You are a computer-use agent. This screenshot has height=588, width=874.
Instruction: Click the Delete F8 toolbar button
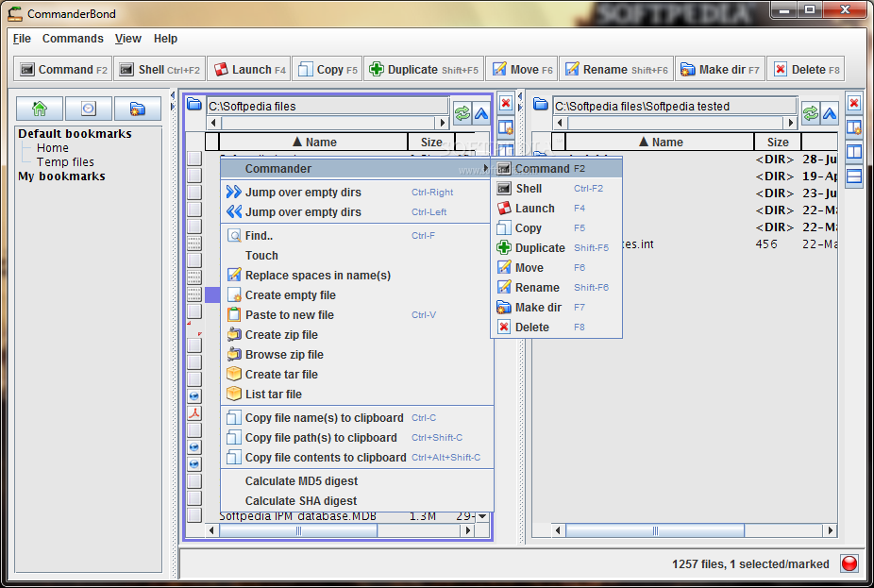pos(805,69)
